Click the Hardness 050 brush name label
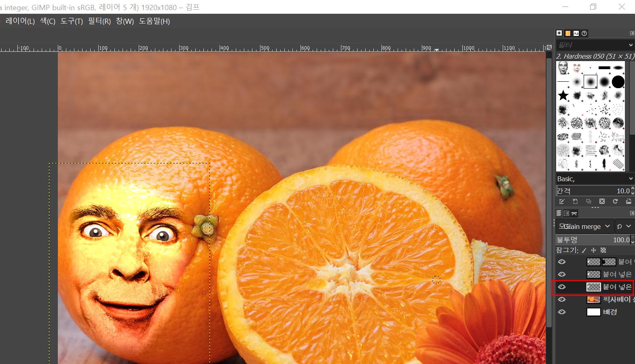The width and height of the screenshot is (635, 364). pos(595,56)
